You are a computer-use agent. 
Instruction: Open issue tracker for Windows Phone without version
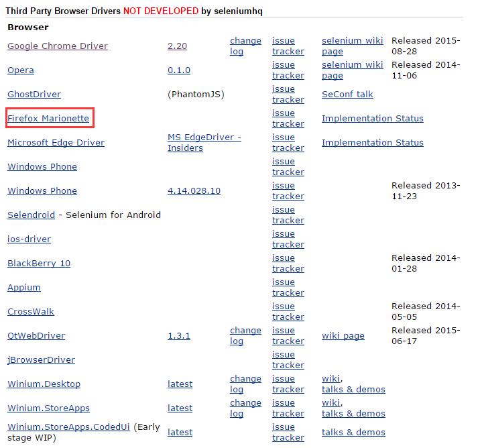tap(288, 166)
